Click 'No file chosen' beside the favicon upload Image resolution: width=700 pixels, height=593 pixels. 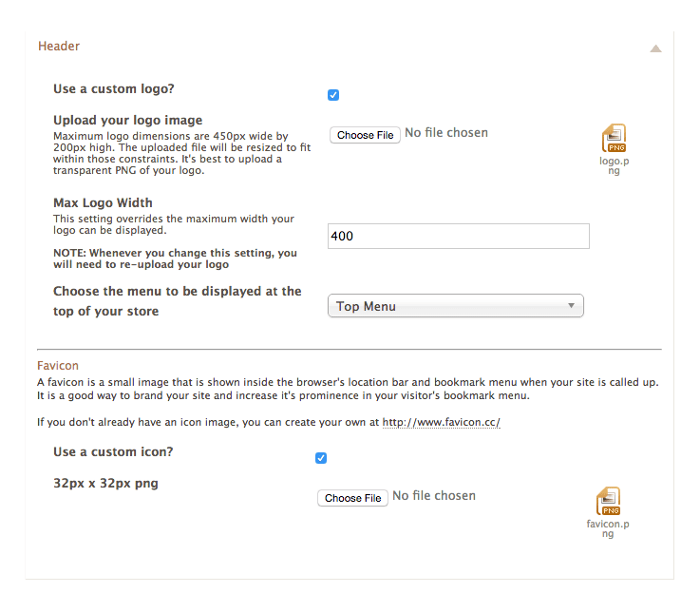coord(433,496)
